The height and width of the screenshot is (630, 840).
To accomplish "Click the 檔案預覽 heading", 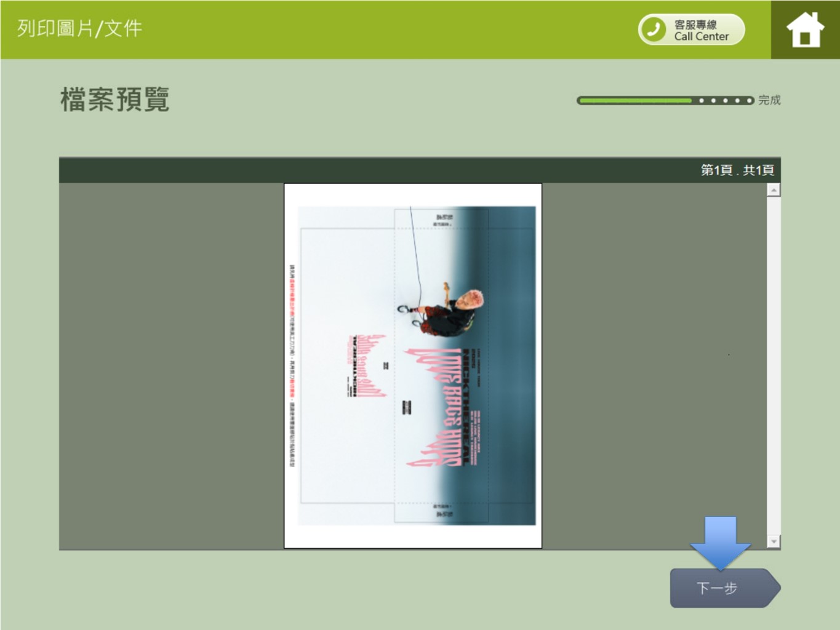I will (115, 100).
